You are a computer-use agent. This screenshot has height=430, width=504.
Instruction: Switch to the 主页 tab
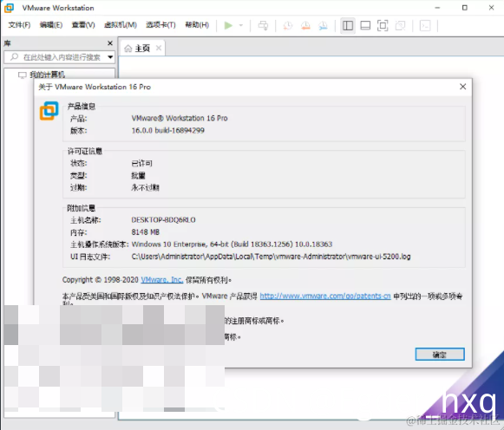click(x=142, y=49)
